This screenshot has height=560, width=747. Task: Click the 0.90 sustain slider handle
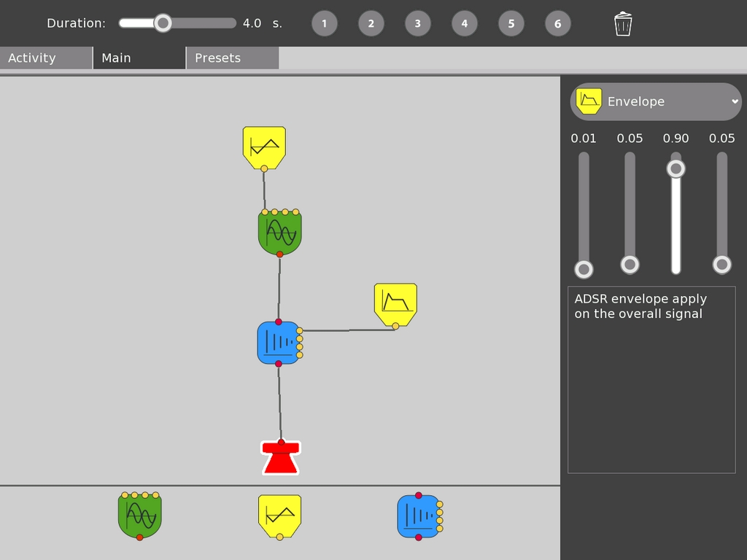coord(676,169)
